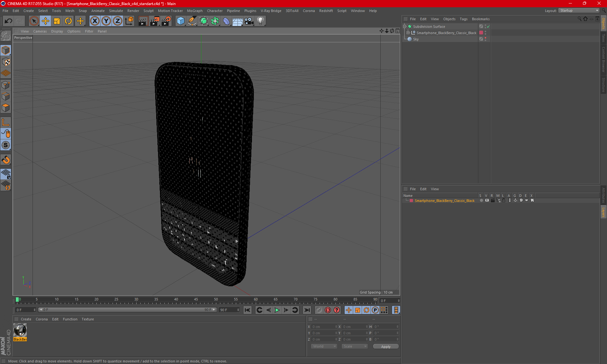
Task: Open the Sculpt menu
Action: point(148,11)
